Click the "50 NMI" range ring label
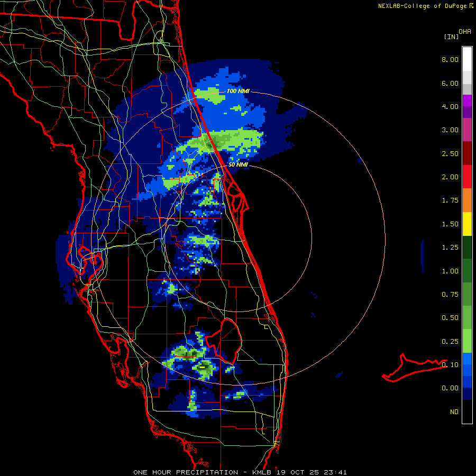The width and height of the screenshot is (476, 476). pyautogui.click(x=238, y=164)
